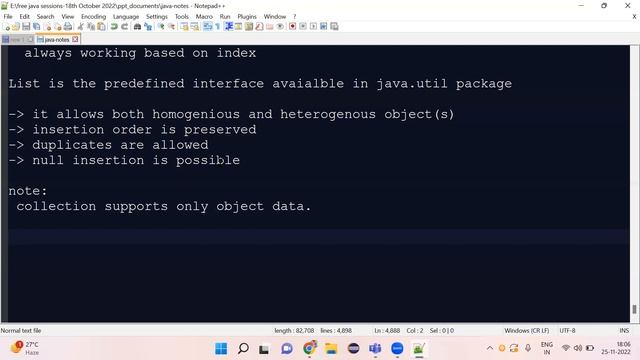Open the Language menu
Image resolution: width=640 pixels, height=360 pixels.
(126, 16)
